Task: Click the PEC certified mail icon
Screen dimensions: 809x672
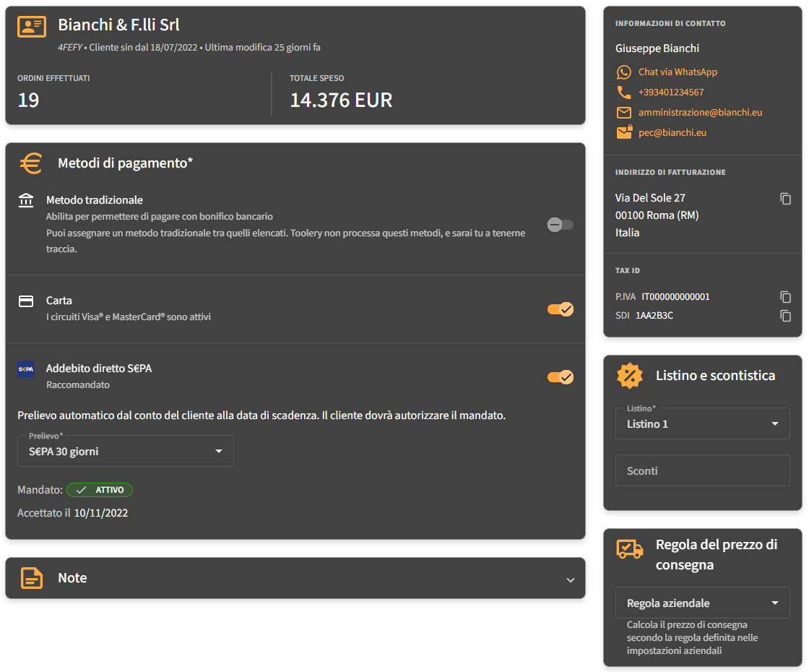Action: (x=623, y=133)
